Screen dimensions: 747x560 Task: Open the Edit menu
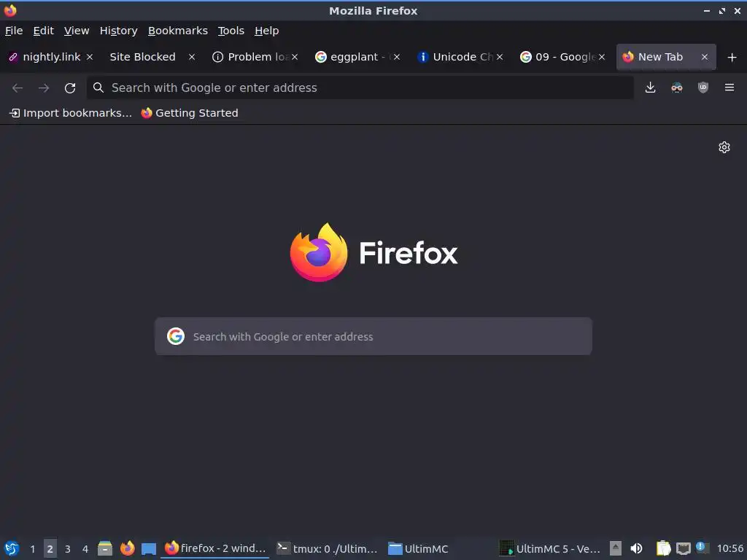[43, 31]
